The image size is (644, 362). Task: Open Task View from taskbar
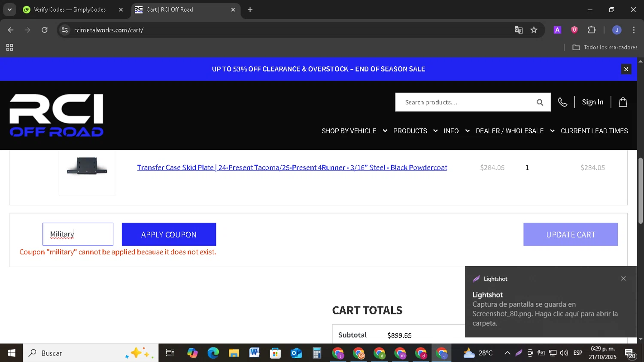coord(170,353)
